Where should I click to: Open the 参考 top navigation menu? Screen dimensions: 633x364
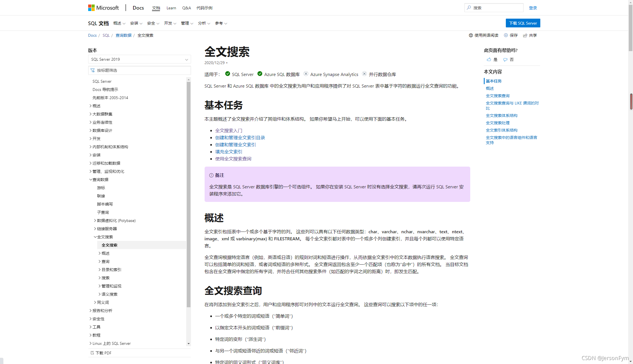coord(221,23)
